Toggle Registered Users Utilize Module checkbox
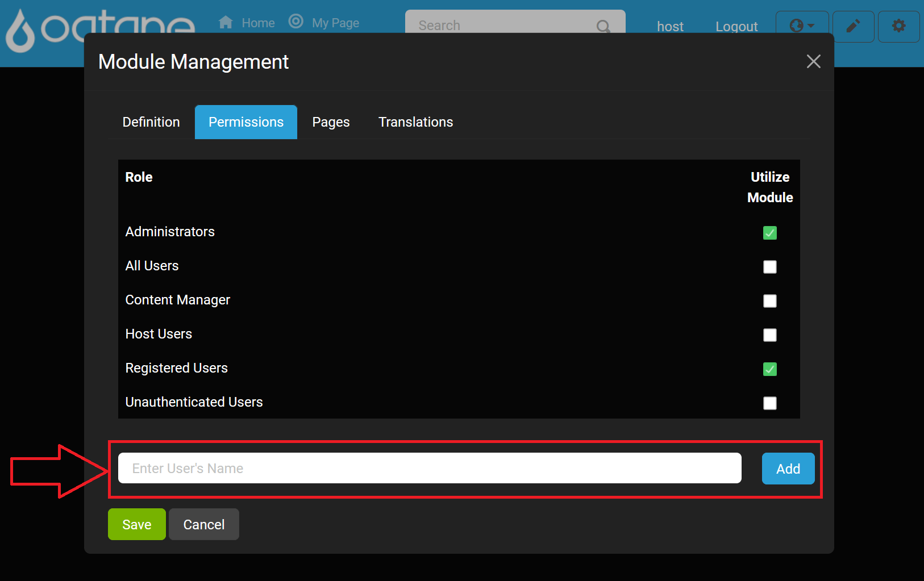Viewport: 924px width, 581px height. coord(769,369)
